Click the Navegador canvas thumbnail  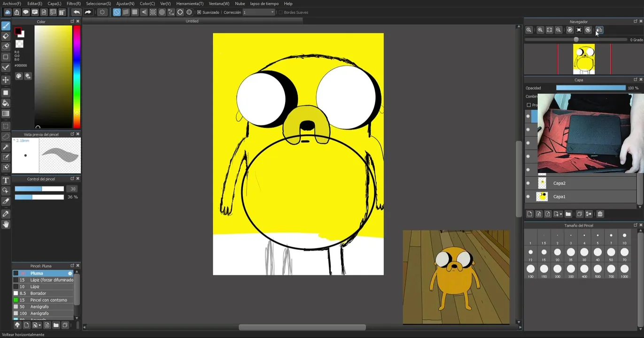pos(584,59)
